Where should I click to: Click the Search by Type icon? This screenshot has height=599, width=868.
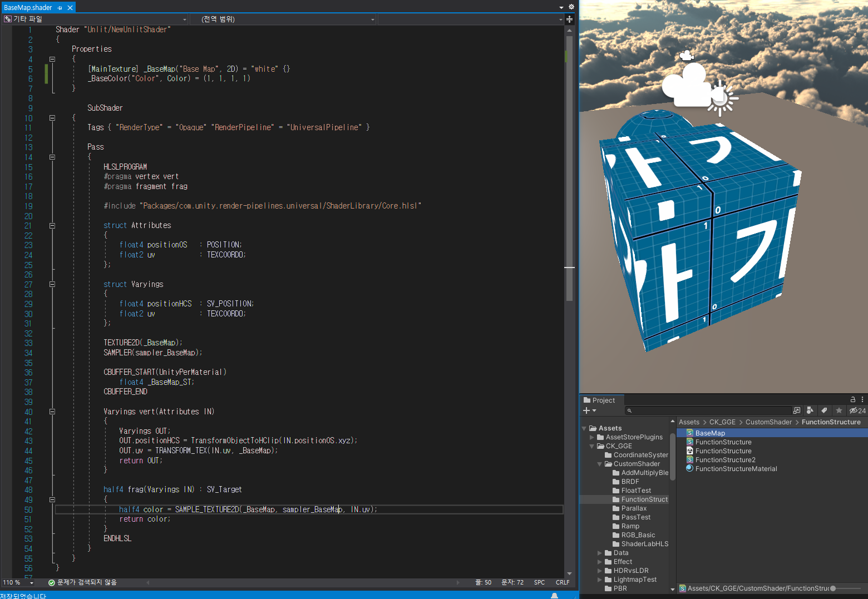(810, 410)
